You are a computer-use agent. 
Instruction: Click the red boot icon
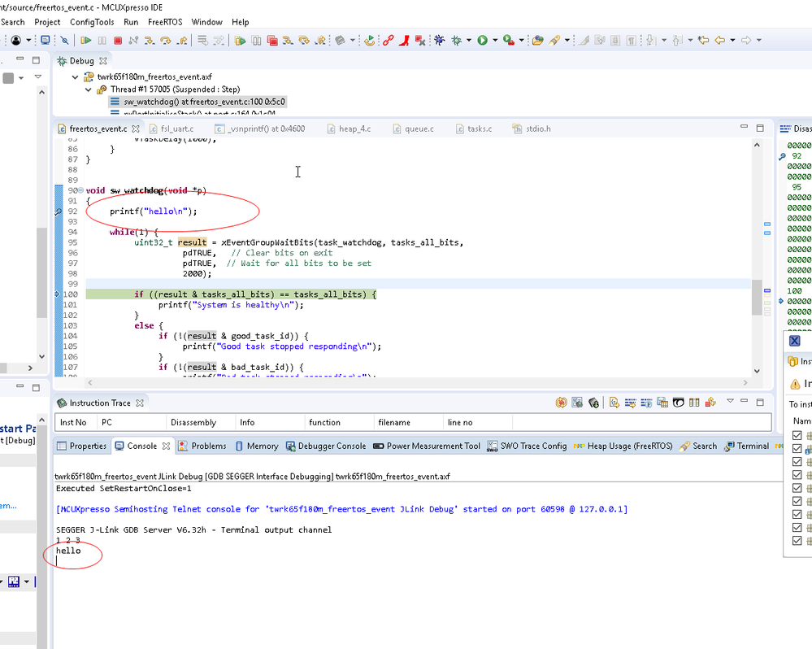pyautogui.click(x=404, y=41)
